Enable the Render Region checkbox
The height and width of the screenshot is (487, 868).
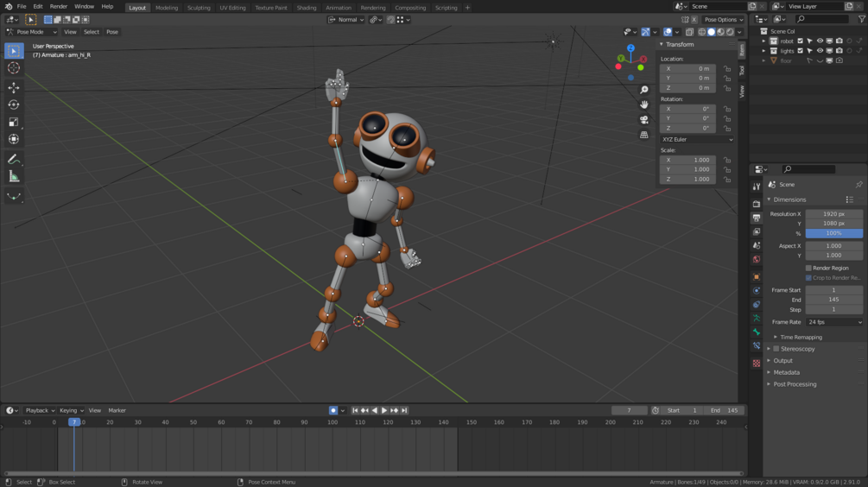(x=808, y=268)
